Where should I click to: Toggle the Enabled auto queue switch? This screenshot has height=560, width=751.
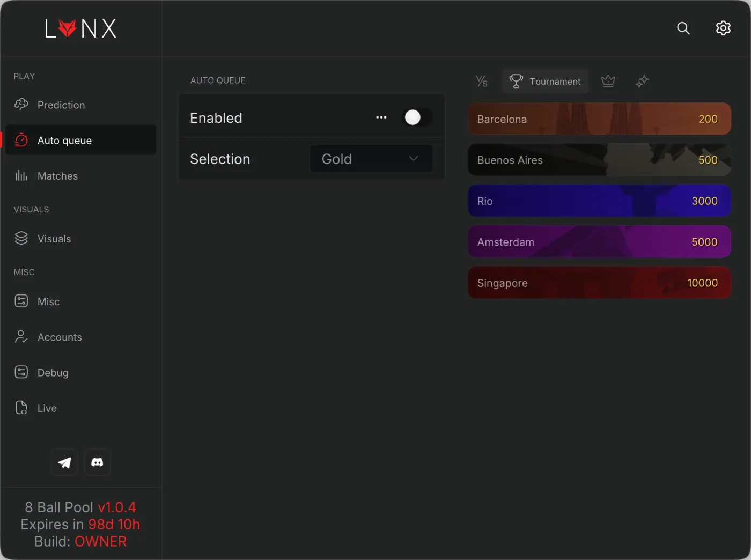[x=417, y=117]
